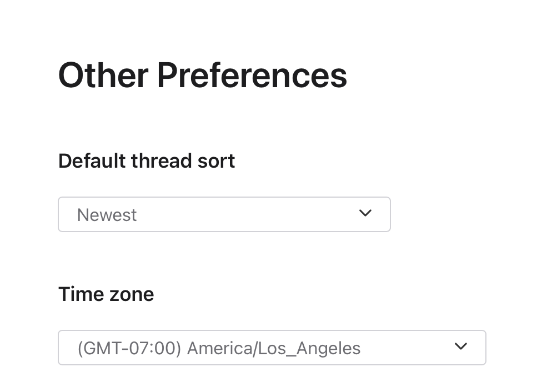Click the chevron in the Newest dropdown

pos(365,213)
